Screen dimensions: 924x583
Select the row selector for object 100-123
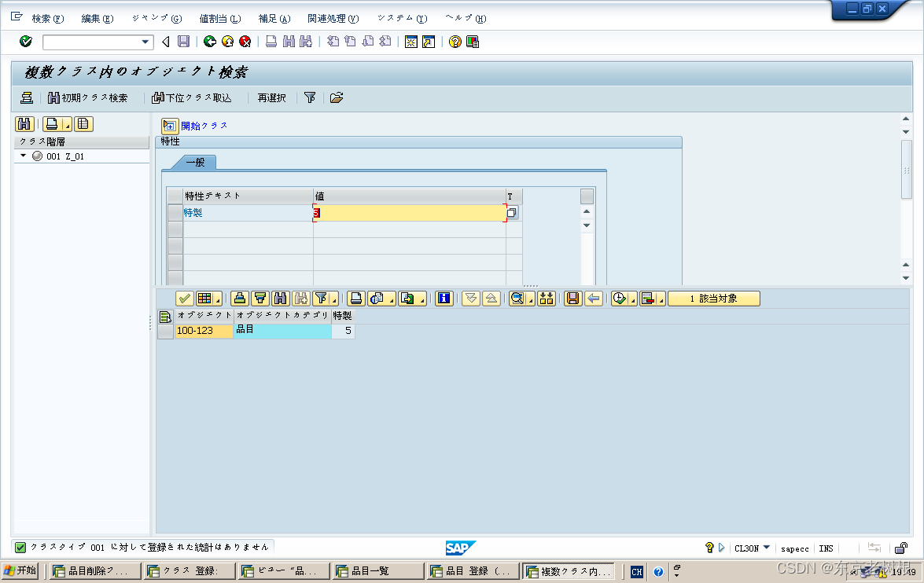tap(165, 331)
